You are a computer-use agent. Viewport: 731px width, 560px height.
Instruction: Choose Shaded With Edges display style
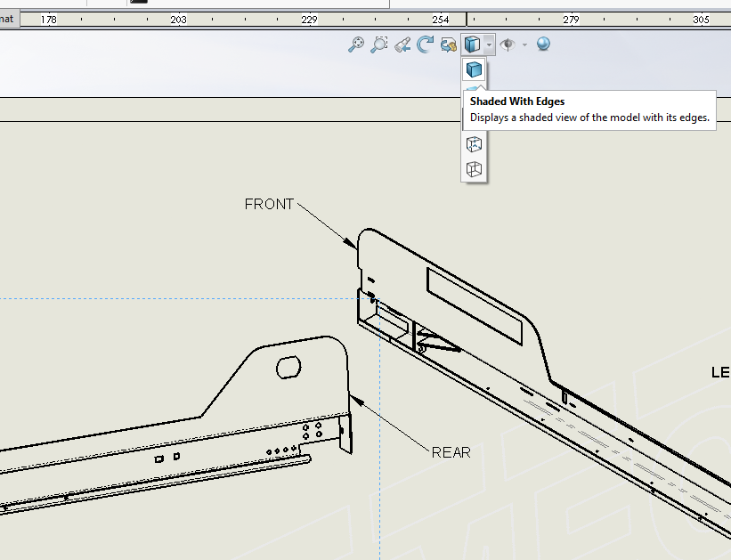475,70
